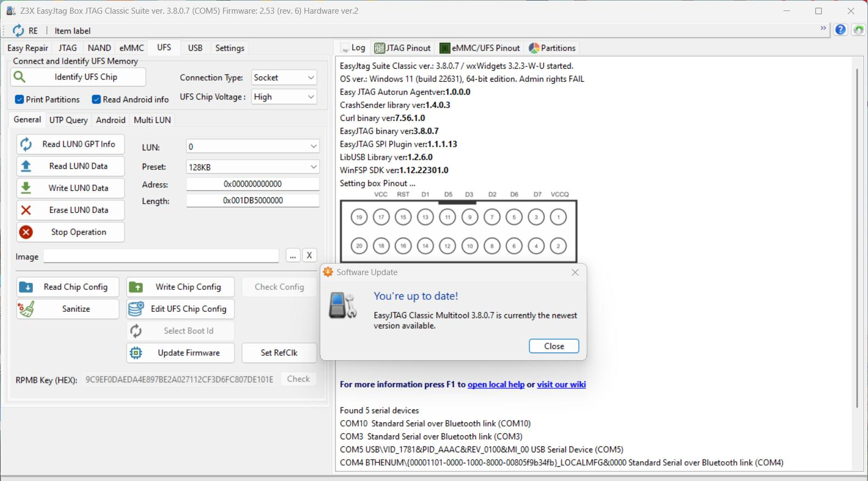Click the Read LUN0 Data button
The image size is (868, 481).
(70, 166)
